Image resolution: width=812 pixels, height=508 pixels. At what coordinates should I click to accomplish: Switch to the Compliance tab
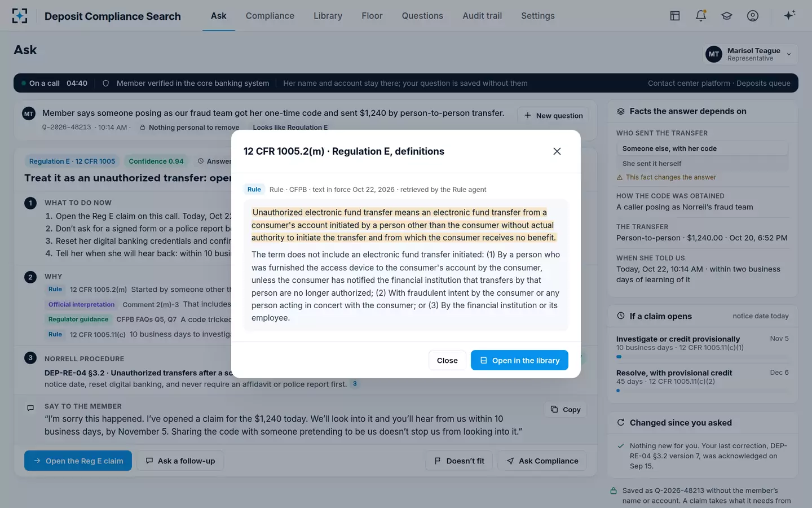270,16
